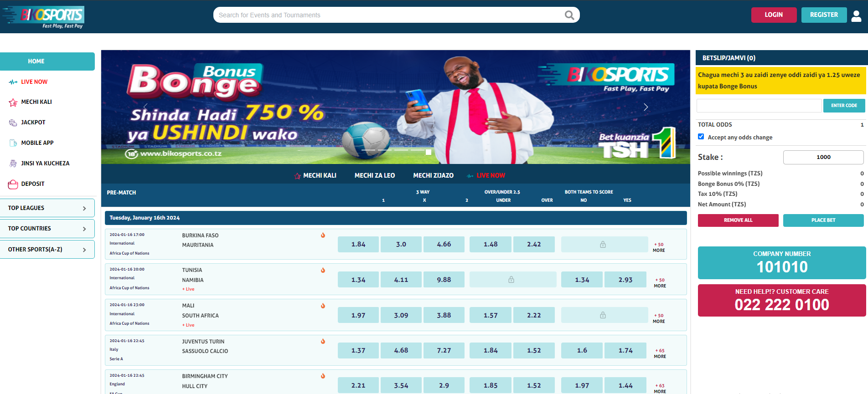Expand Top Countries section
Image resolution: width=868 pixels, height=394 pixels.
(x=47, y=229)
